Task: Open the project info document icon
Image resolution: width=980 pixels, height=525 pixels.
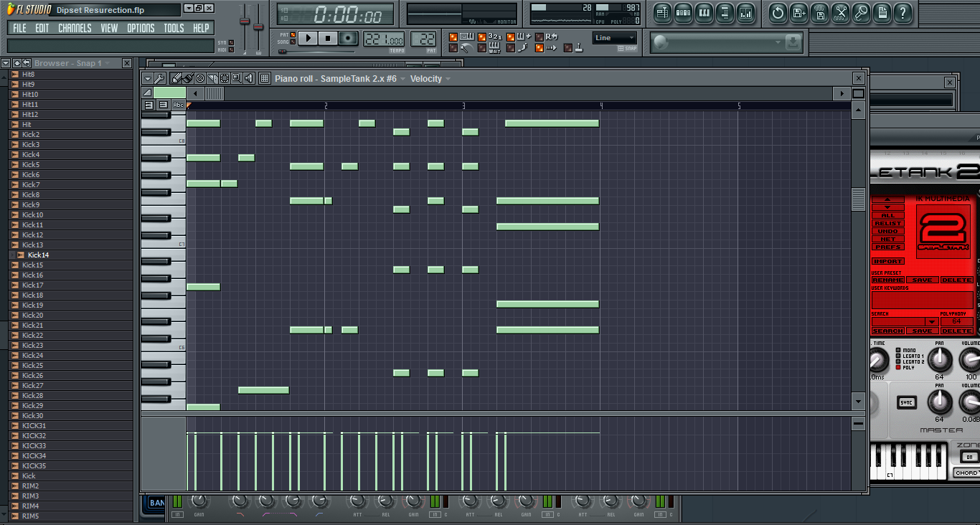Action: point(882,13)
